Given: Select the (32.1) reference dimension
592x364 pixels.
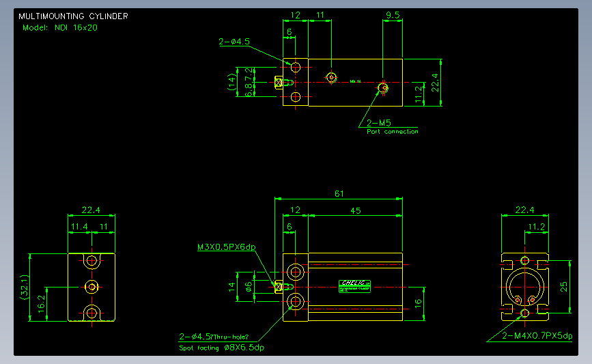Looking at the screenshot, I should point(24,288).
